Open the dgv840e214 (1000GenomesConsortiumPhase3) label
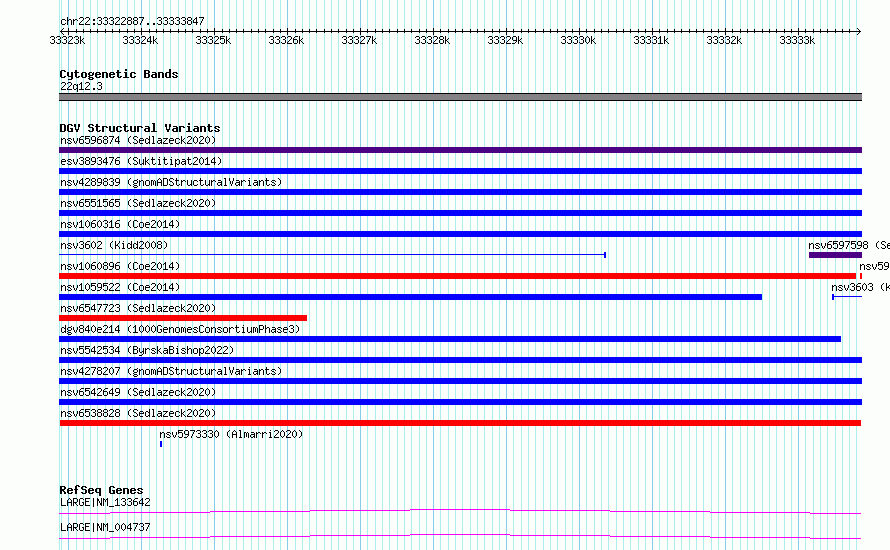 (180, 329)
